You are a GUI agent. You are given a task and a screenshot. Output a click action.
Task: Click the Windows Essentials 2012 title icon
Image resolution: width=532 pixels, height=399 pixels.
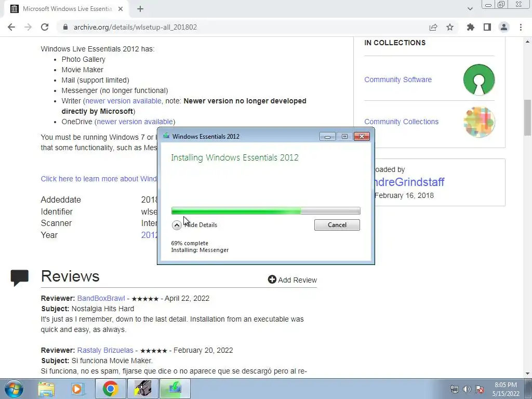pos(166,136)
